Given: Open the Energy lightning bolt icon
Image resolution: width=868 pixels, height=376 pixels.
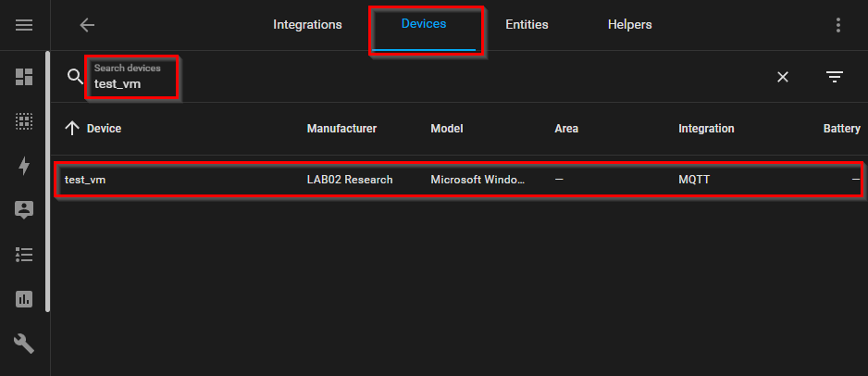Looking at the screenshot, I should pyautogui.click(x=24, y=166).
